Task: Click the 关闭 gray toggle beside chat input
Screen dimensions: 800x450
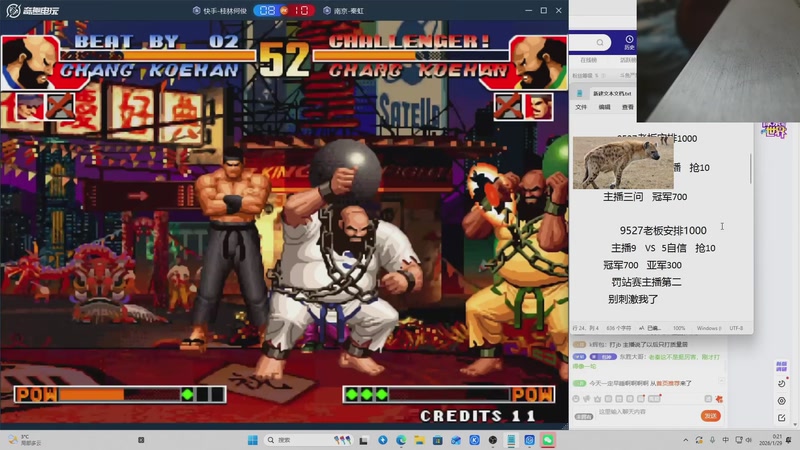Action: point(584,417)
